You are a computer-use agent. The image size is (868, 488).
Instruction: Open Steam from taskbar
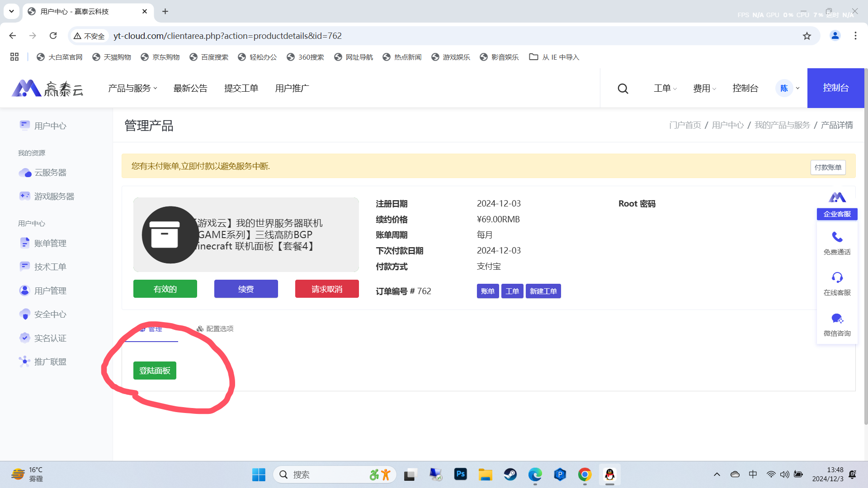[510, 474]
